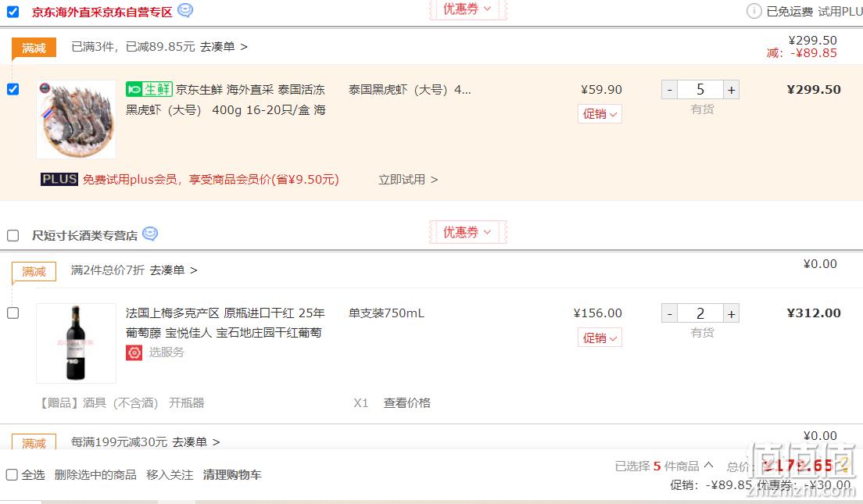The width and height of the screenshot is (863, 504).
Task: Click the info icon next to 已免运费
Action: pyautogui.click(x=754, y=11)
